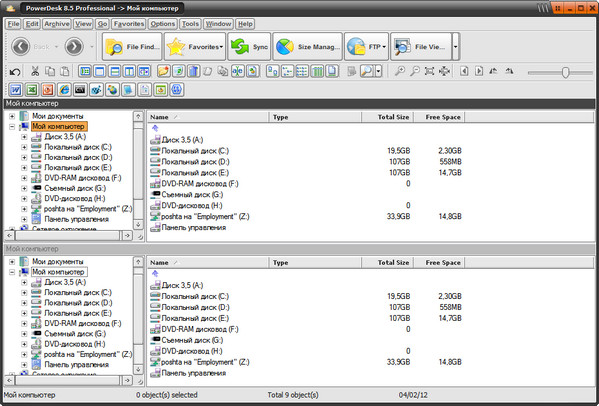Expand Локальный диск (C:) in upper tree
This screenshot has height=406, width=599.
(x=24, y=147)
